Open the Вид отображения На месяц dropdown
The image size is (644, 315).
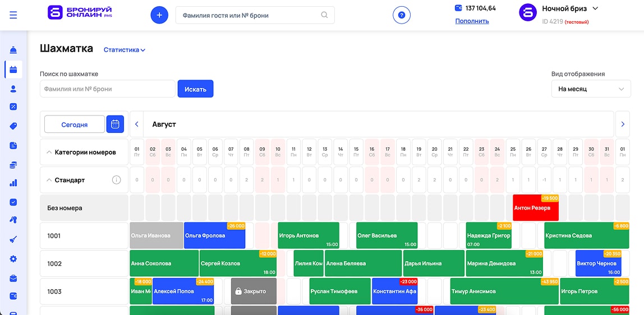[x=591, y=89]
